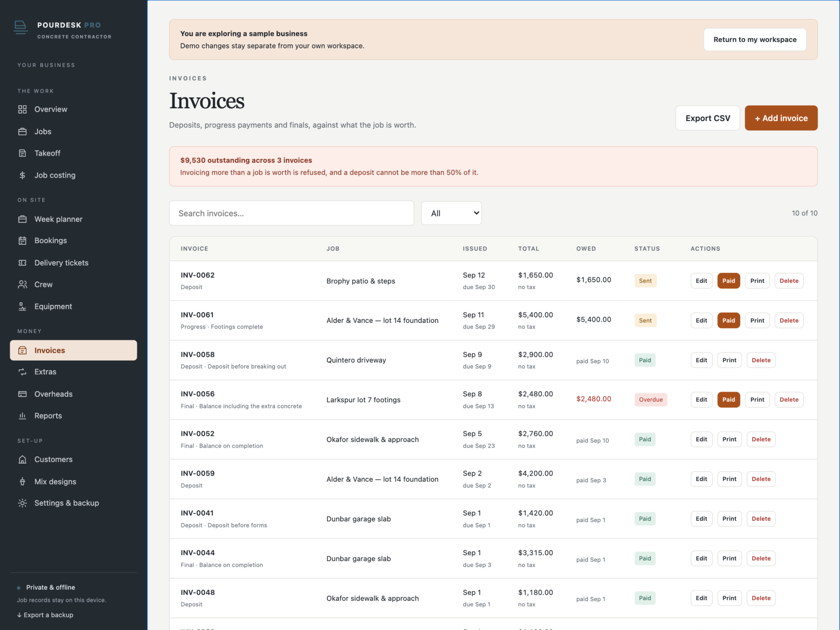Navigate to Customers
The image size is (840, 630).
coord(73,459)
